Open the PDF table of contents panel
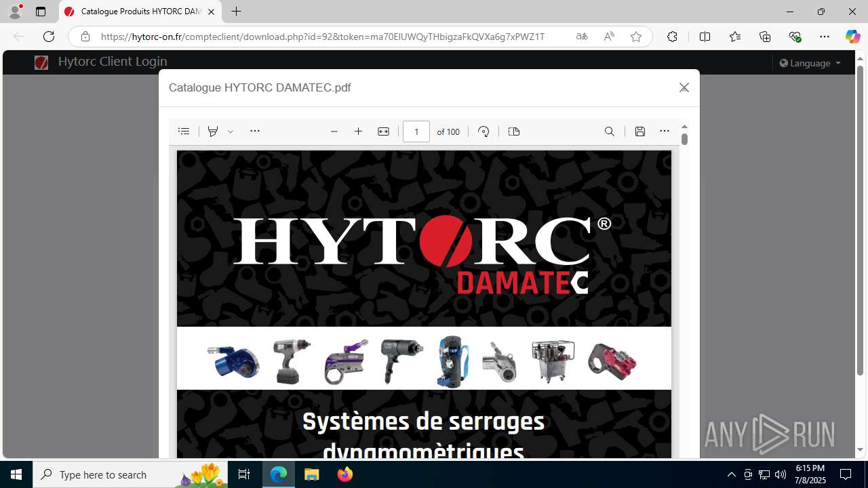 point(184,131)
